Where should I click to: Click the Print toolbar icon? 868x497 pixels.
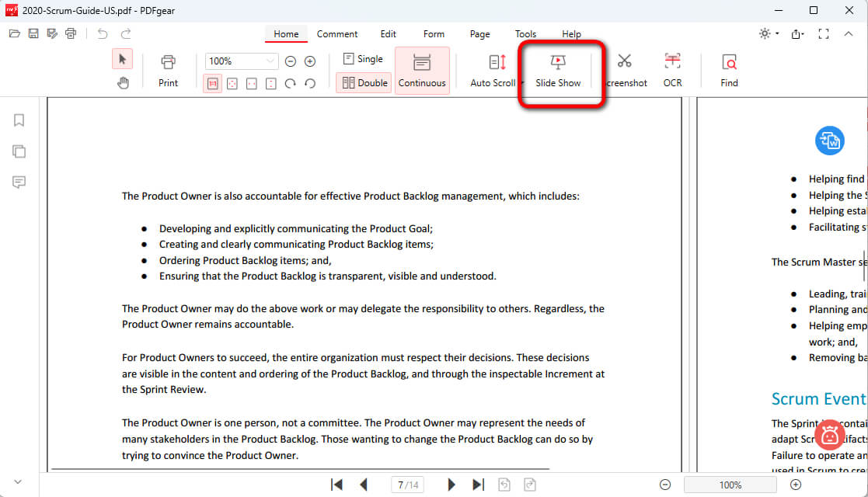[x=168, y=70]
